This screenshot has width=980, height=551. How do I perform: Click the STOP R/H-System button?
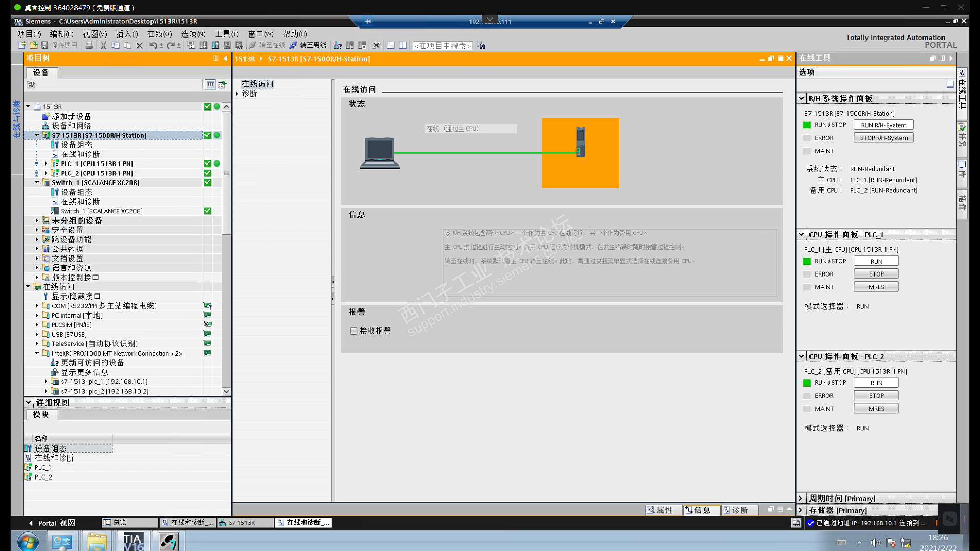tap(883, 138)
